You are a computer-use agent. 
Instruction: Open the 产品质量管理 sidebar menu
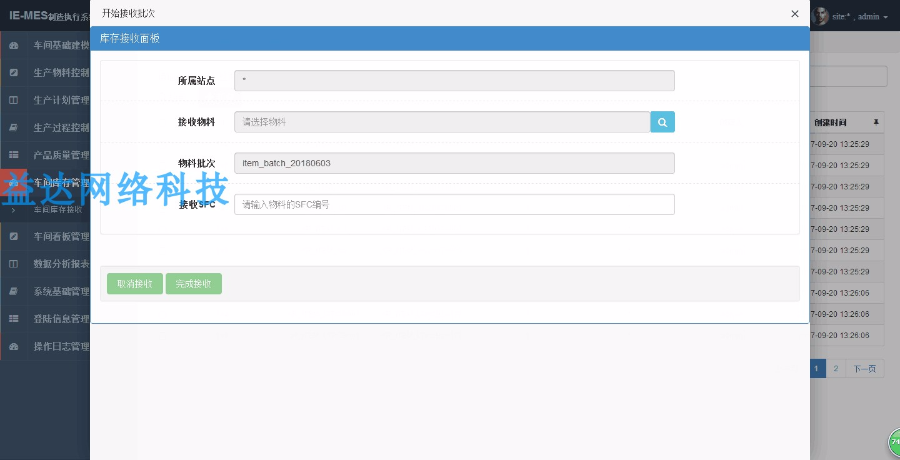pyautogui.click(x=45, y=155)
